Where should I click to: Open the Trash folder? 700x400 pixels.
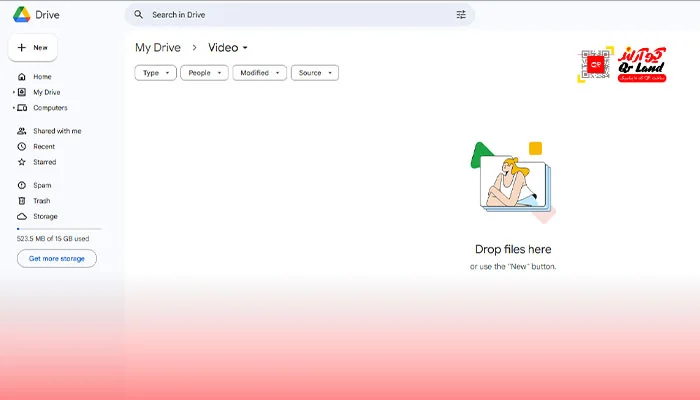click(41, 201)
